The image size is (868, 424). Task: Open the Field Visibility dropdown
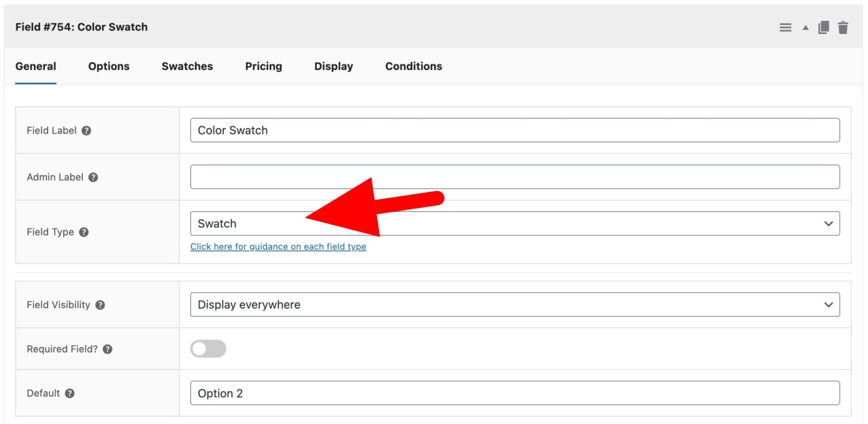pyautogui.click(x=514, y=304)
